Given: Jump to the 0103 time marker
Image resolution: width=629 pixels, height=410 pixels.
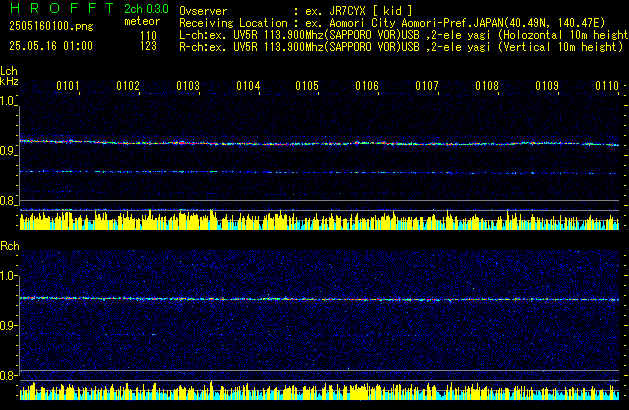Looking at the screenshot, I should coord(188,86).
